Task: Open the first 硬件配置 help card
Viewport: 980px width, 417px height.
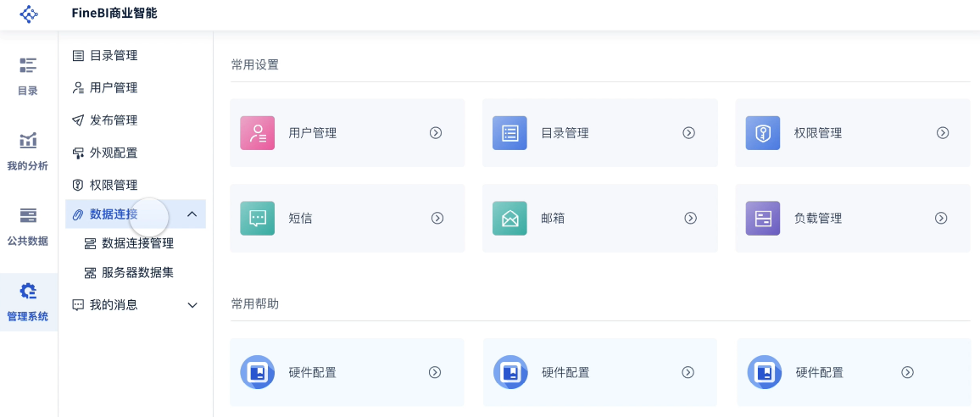Action: (x=346, y=372)
